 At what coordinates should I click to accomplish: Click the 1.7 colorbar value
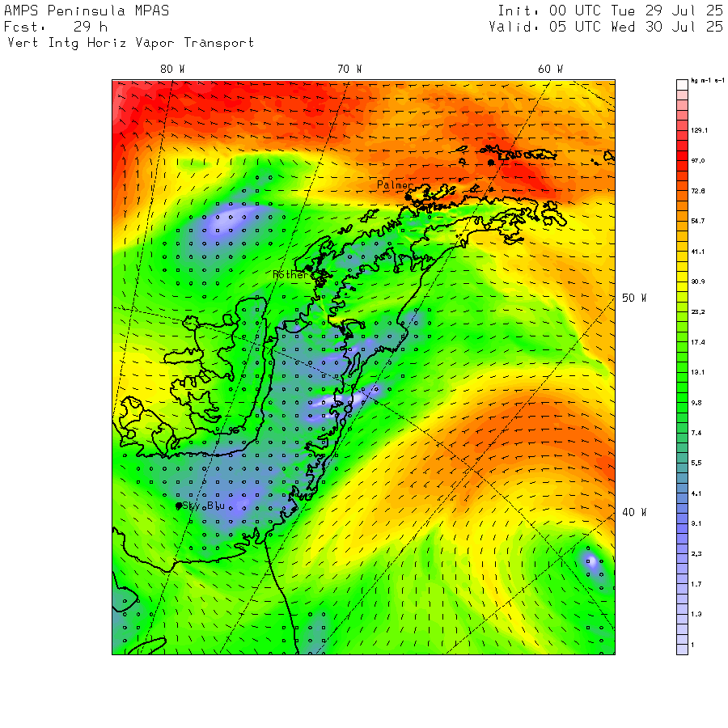tap(696, 584)
